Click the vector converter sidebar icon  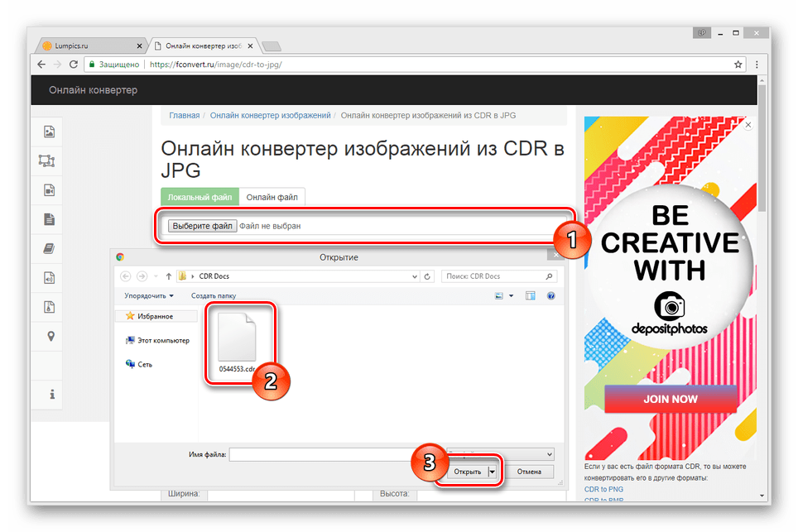click(46, 161)
